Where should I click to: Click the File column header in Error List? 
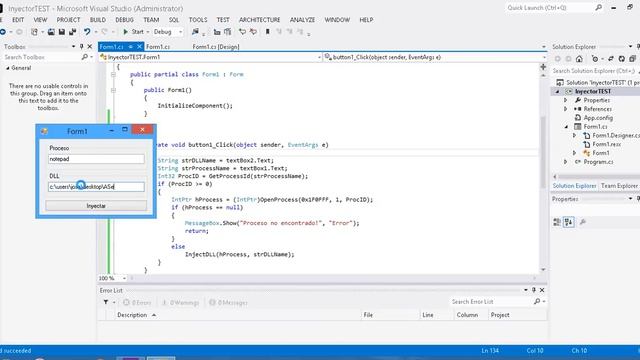pos(368,315)
